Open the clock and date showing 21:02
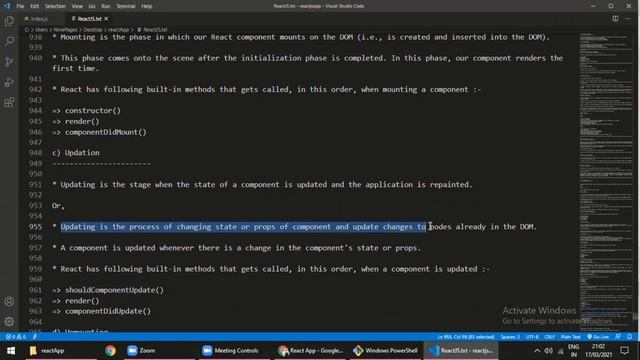 [x=598, y=351]
